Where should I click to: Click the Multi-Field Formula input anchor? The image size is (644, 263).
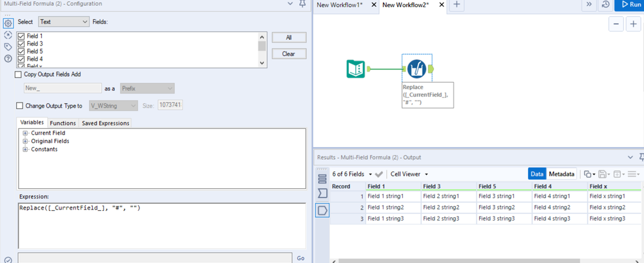click(404, 69)
